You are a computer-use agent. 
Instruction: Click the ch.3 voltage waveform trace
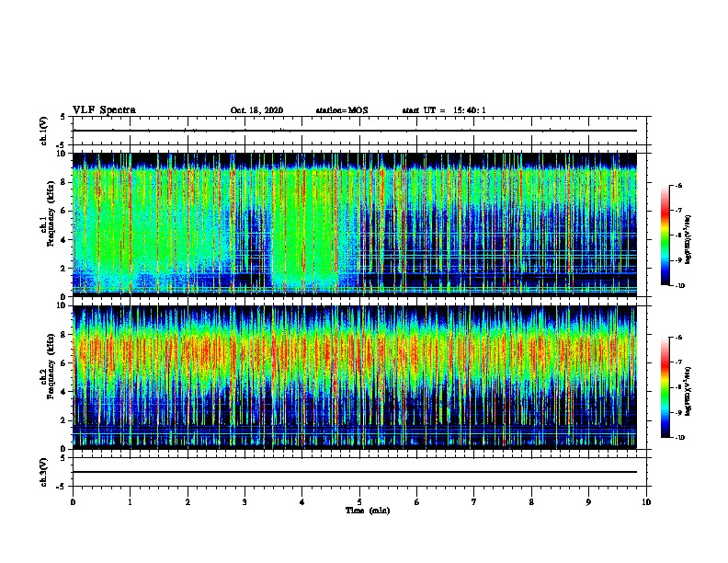(355, 472)
